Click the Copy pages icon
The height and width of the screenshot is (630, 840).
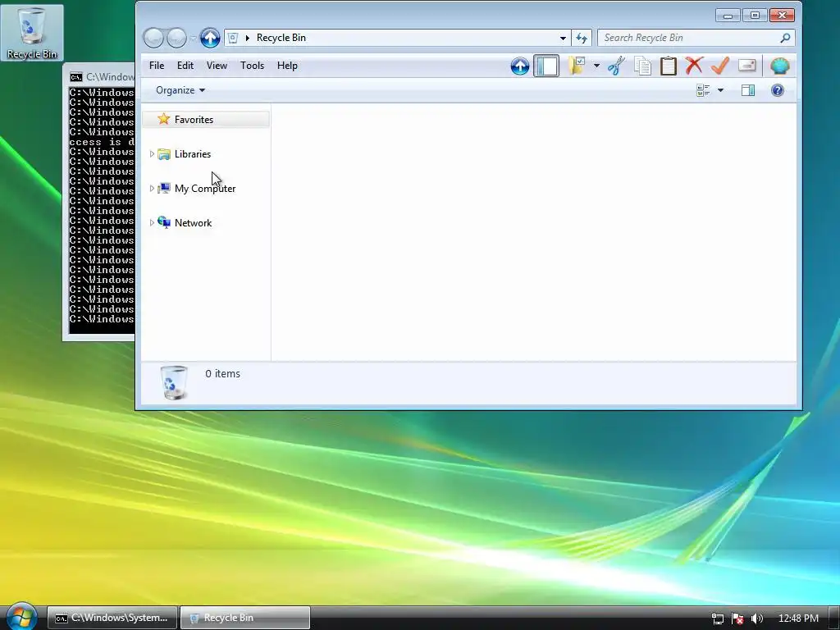tap(642, 66)
